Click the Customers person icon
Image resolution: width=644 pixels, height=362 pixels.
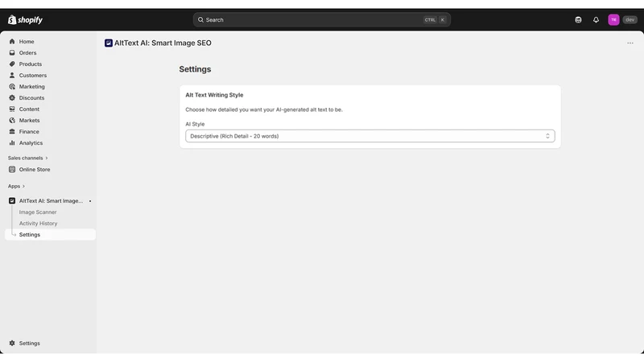pyautogui.click(x=12, y=75)
